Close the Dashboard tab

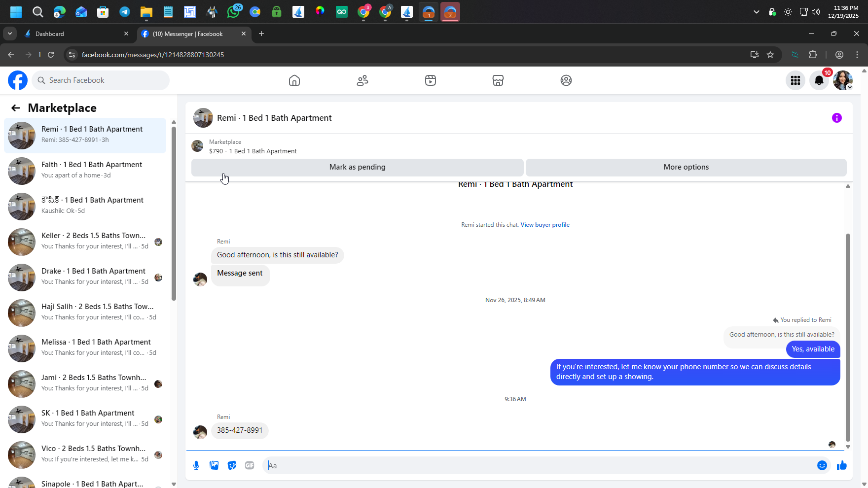tap(126, 34)
